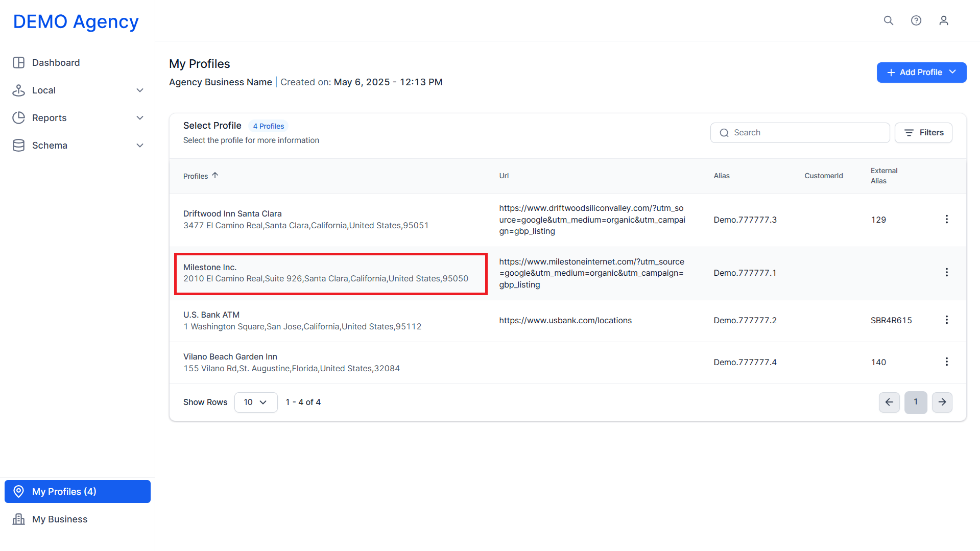Click the CustomerId column header

(824, 176)
